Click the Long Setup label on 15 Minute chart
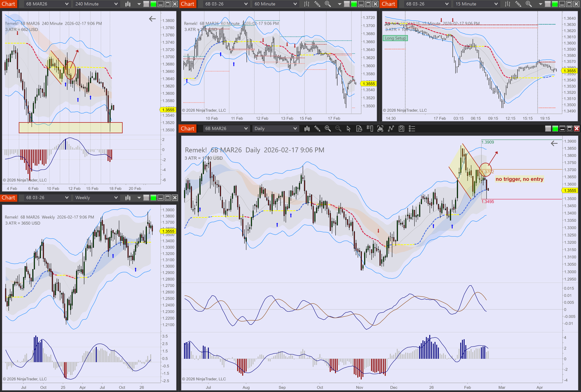Screen dimensions: 581x392 coord(395,38)
